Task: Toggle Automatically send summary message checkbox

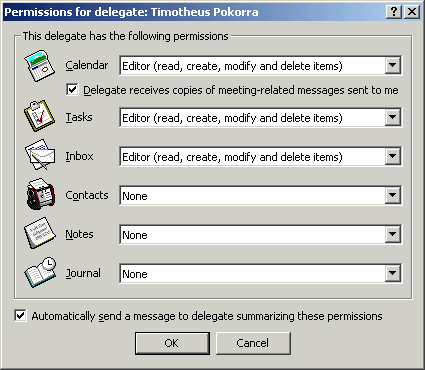Action: pyautogui.click(x=20, y=316)
